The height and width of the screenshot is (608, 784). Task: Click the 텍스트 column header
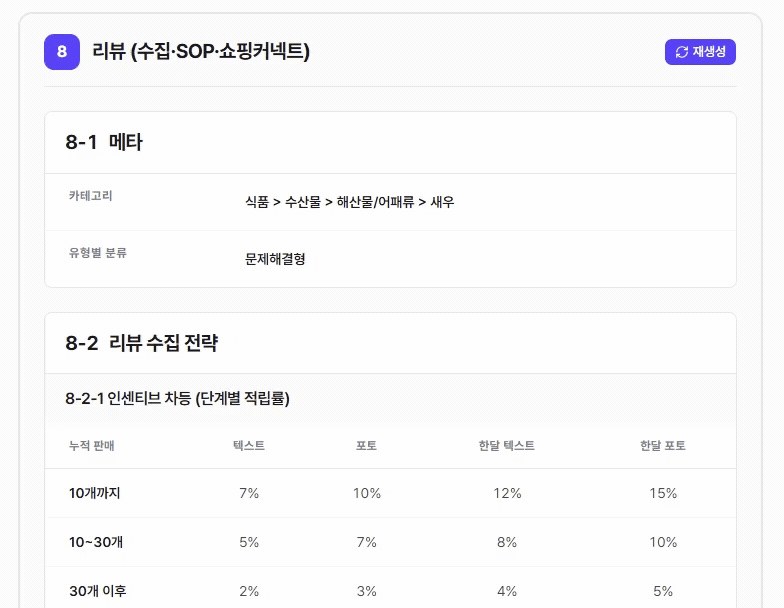tap(249, 446)
